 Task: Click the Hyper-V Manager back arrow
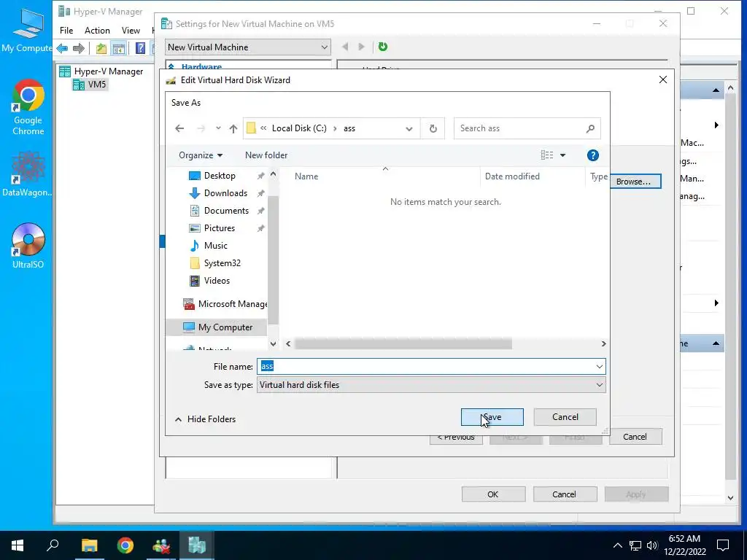[62, 48]
